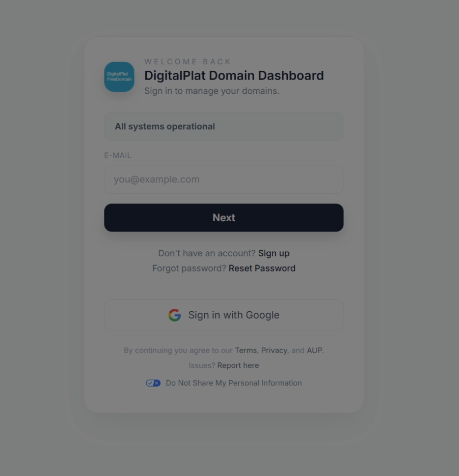459x476 pixels.
Task: Open the AUP link
Action: [314, 350]
